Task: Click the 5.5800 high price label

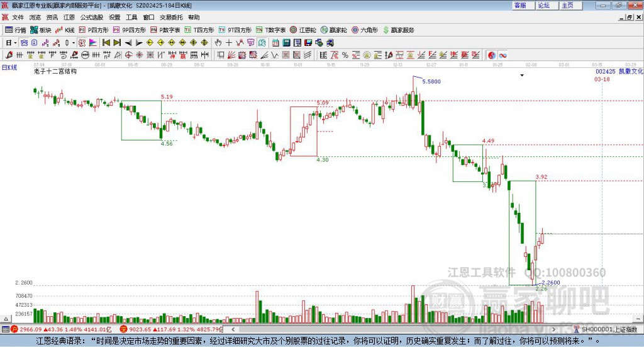Action: click(x=431, y=81)
